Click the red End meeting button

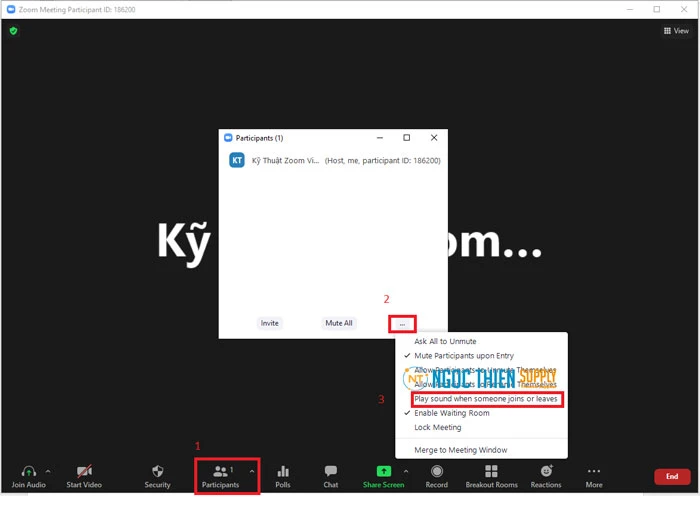click(672, 476)
